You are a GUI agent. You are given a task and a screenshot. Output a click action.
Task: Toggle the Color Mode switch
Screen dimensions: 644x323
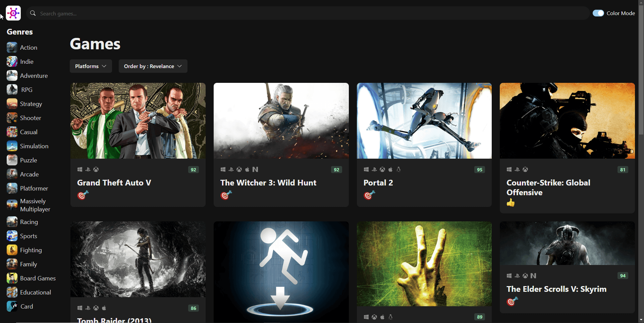598,13
